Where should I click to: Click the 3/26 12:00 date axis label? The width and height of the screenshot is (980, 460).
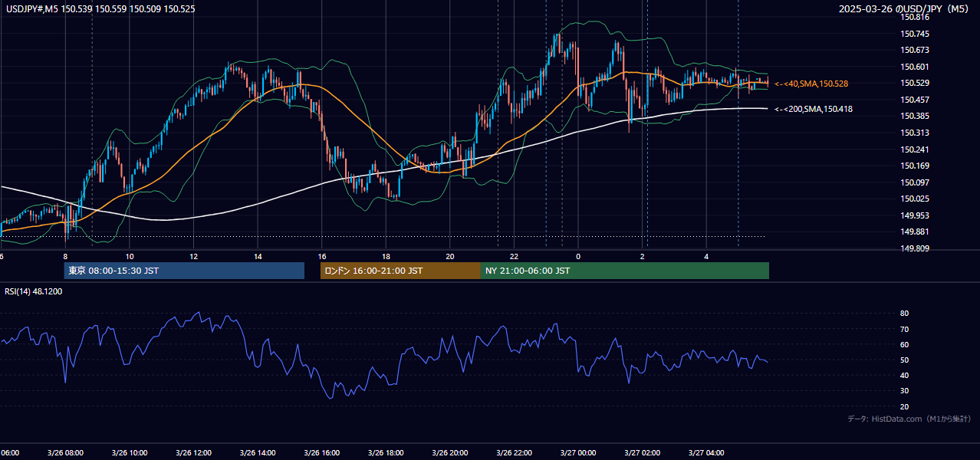pos(193,453)
